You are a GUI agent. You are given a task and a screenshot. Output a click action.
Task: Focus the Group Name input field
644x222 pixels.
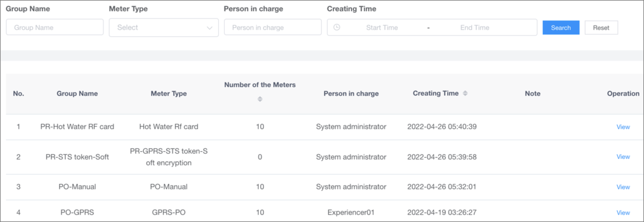(x=55, y=27)
